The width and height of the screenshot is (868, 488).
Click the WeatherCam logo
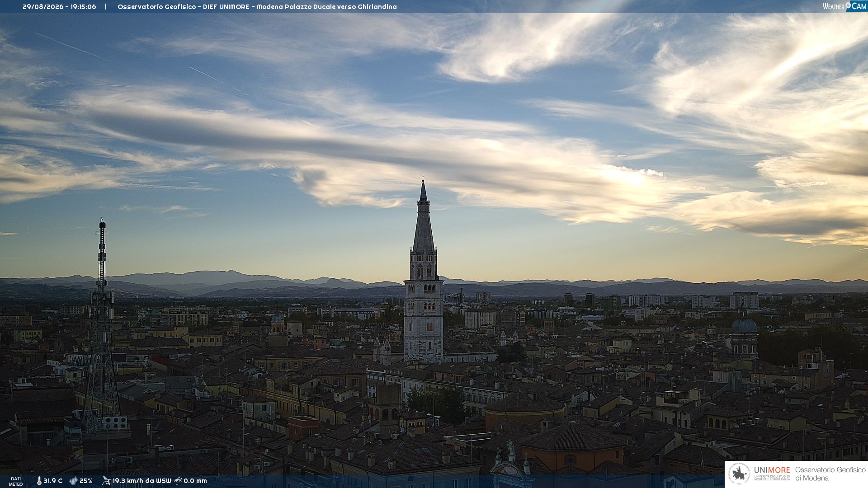pyautogui.click(x=844, y=6)
